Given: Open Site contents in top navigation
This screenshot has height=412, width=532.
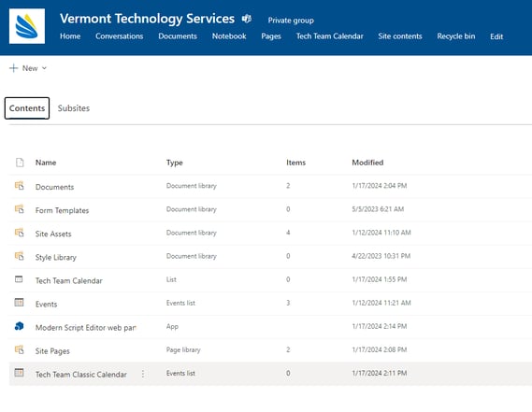Looking at the screenshot, I should [400, 36].
